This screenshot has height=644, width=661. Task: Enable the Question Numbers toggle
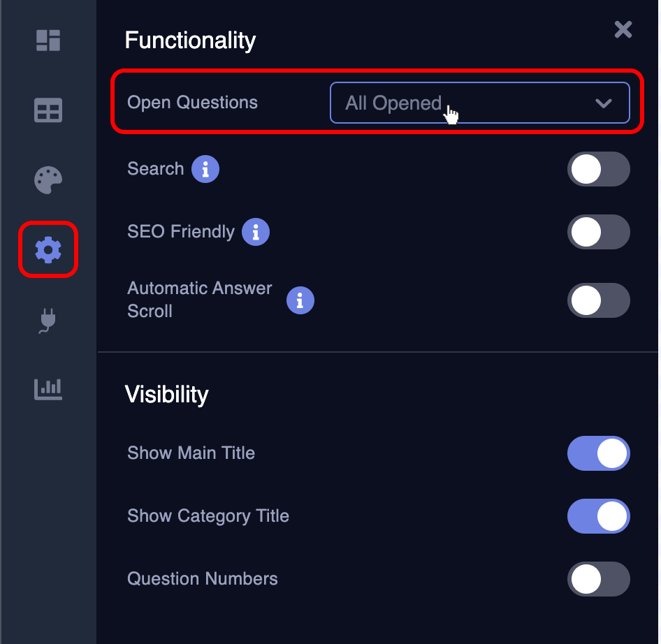pyautogui.click(x=598, y=580)
